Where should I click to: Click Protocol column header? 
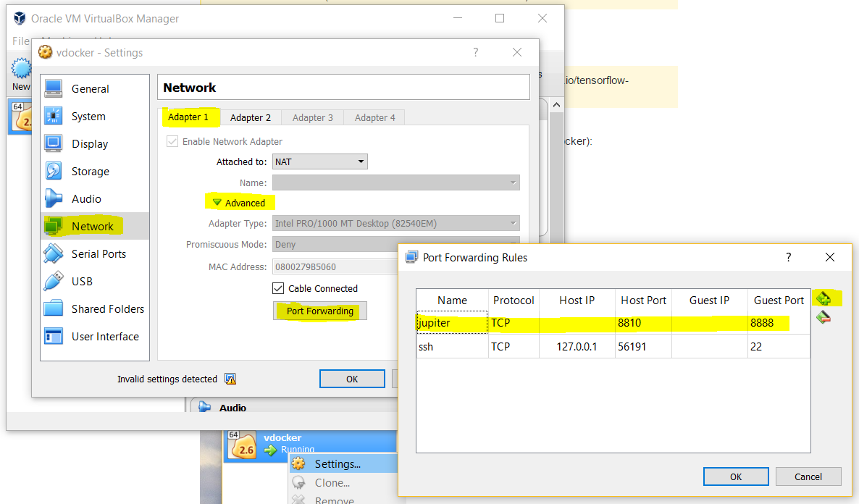[x=514, y=301]
